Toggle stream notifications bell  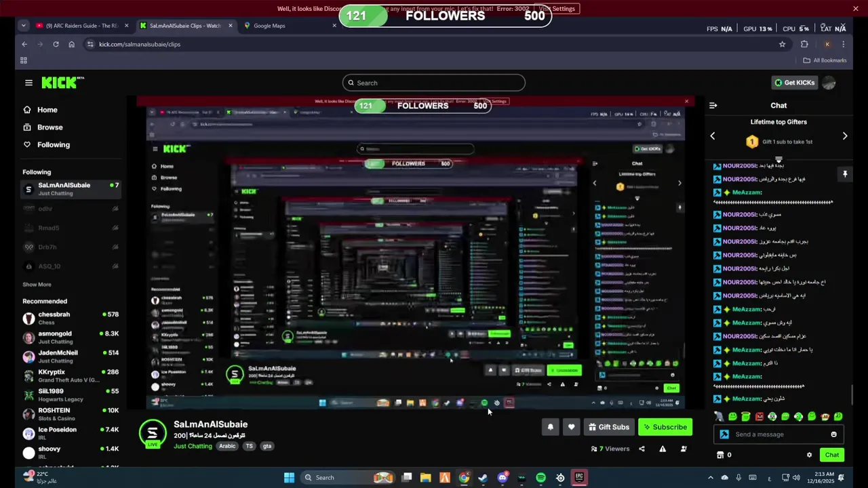tap(550, 427)
